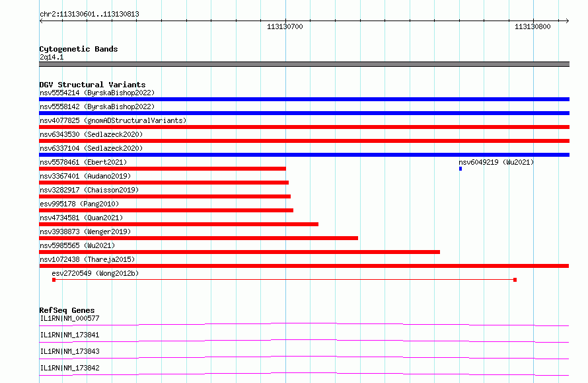588x383 pixels.
Task: Open variant nsv3938873 (Wenger2019) label
Action: 85,232
